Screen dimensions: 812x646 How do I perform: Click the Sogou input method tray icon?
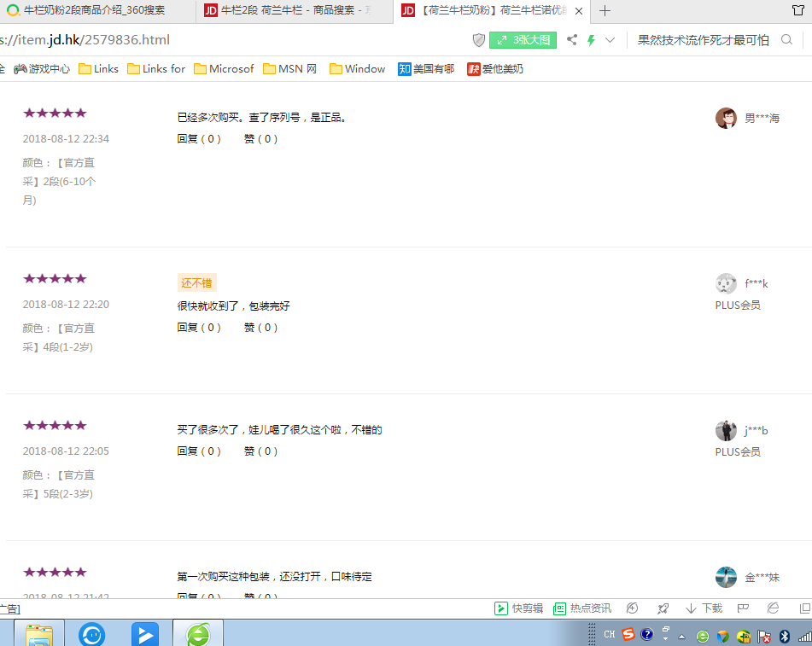(628, 635)
